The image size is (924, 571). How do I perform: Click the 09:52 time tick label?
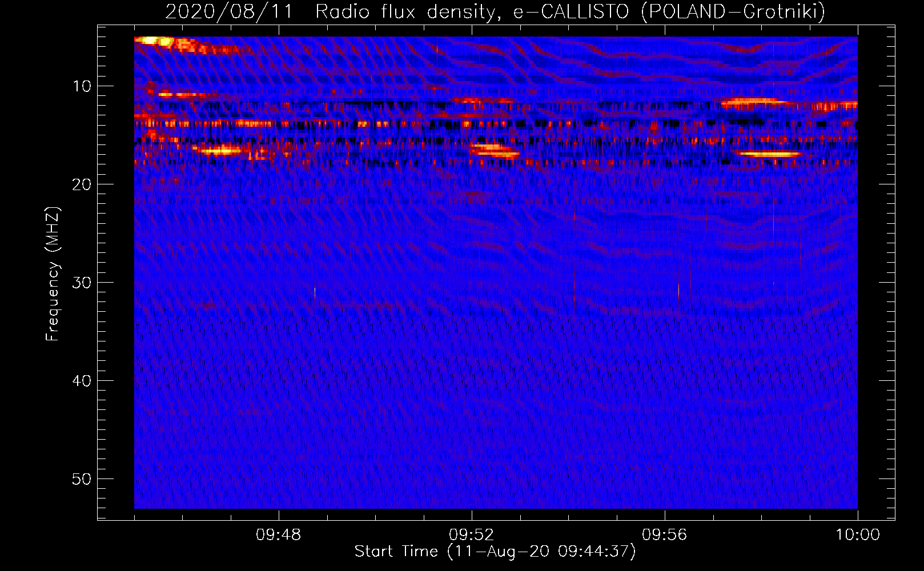click(x=472, y=535)
